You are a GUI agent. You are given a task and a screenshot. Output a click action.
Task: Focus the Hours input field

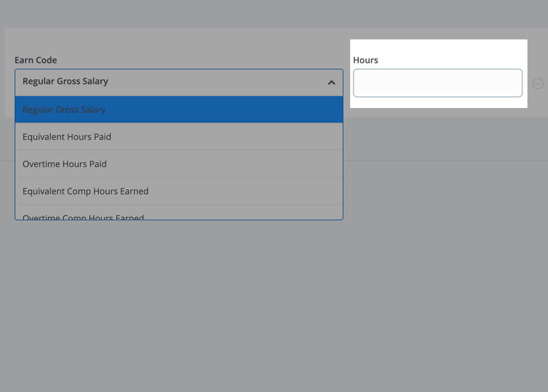437,83
